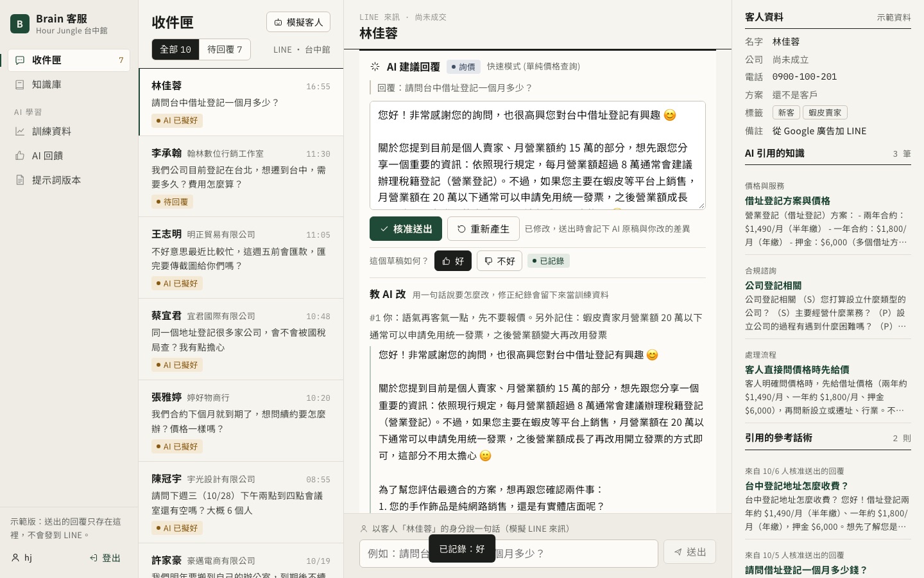
Task: Click the phone number 0900-100-201
Action: pos(805,76)
